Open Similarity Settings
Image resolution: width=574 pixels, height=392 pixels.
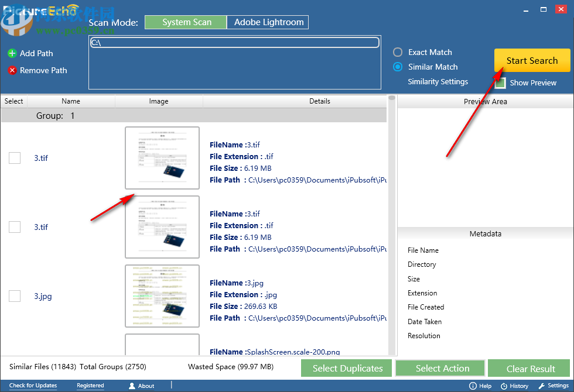(438, 81)
